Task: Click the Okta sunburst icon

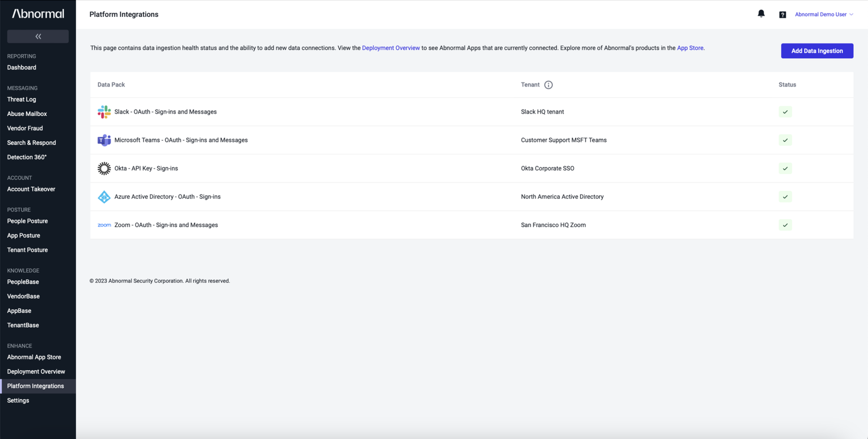Action: (x=104, y=168)
